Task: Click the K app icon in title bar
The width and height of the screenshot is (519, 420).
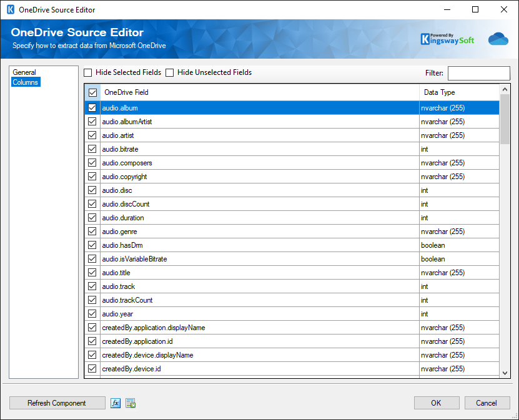Action: point(11,9)
